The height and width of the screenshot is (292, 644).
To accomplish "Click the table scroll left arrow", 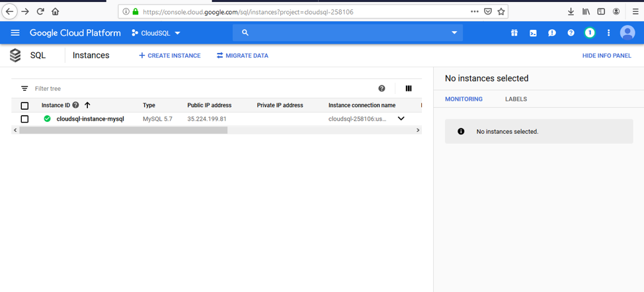I will [x=15, y=130].
